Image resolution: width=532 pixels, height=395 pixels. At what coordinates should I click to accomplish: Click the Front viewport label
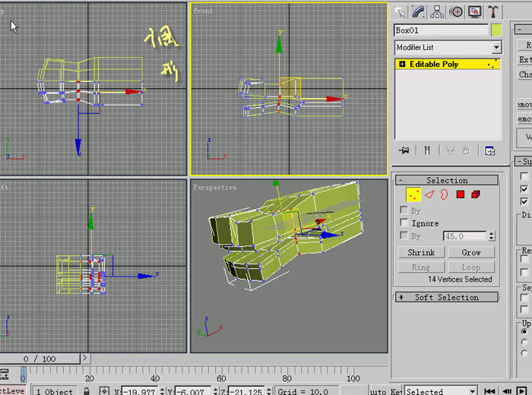[x=203, y=11]
